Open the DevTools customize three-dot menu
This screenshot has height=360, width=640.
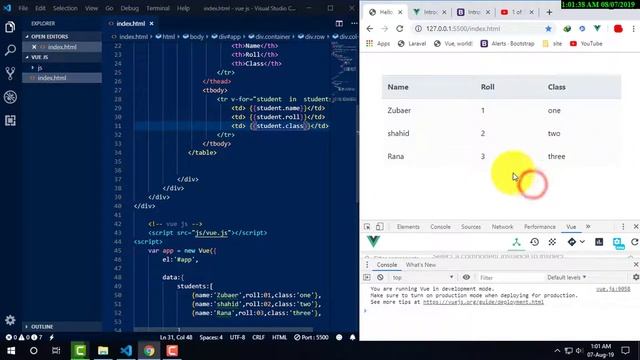[623, 227]
